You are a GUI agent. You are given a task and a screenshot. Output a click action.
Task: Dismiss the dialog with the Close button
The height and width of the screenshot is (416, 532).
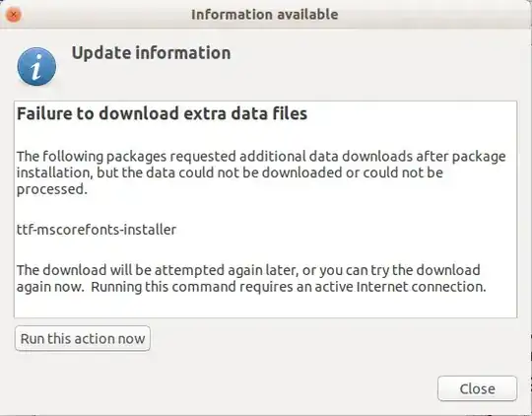(x=477, y=388)
